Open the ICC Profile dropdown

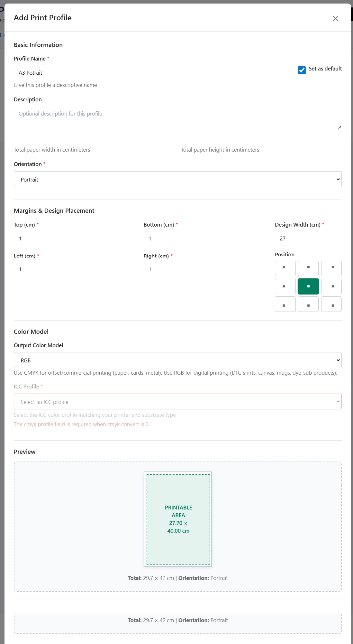pyautogui.click(x=177, y=402)
